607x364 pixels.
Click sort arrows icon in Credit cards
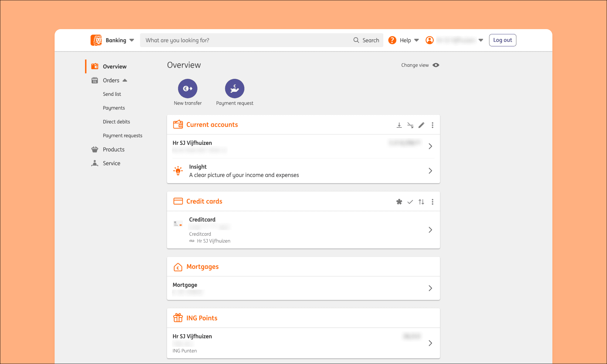421,202
